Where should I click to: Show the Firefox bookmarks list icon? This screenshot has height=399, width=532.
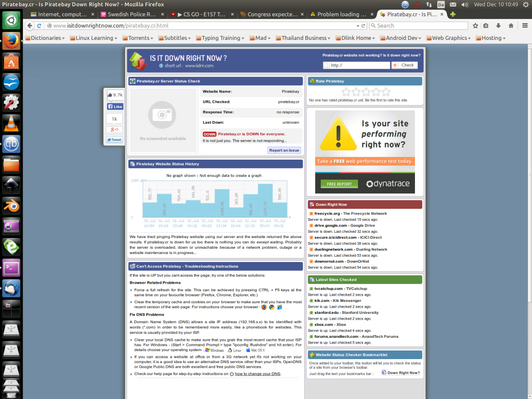pos(486,26)
